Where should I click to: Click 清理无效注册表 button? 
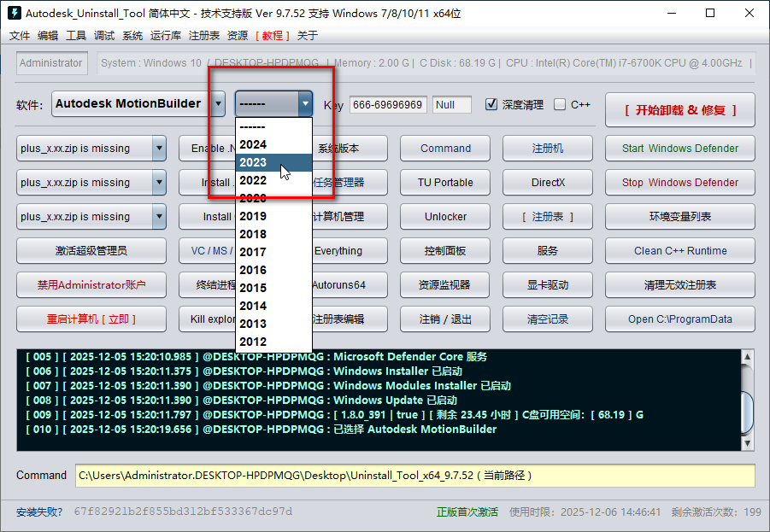tap(680, 284)
